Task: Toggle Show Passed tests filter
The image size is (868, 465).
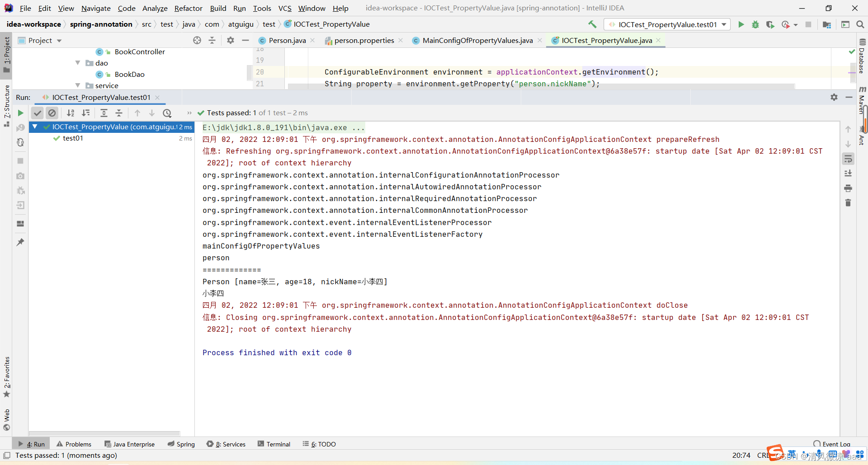Action: 38,113
